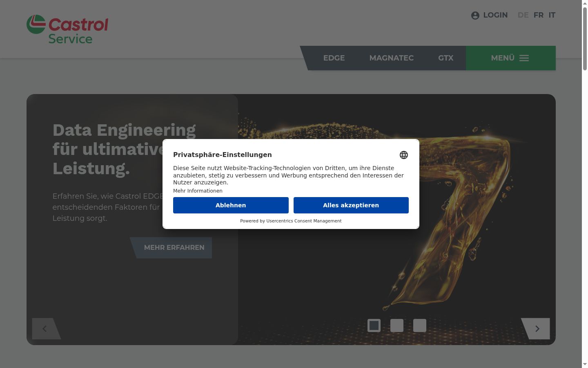The width and height of the screenshot is (588, 368).
Task: Click the user account icon beside LOGIN
Action: (x=475, y=16)
